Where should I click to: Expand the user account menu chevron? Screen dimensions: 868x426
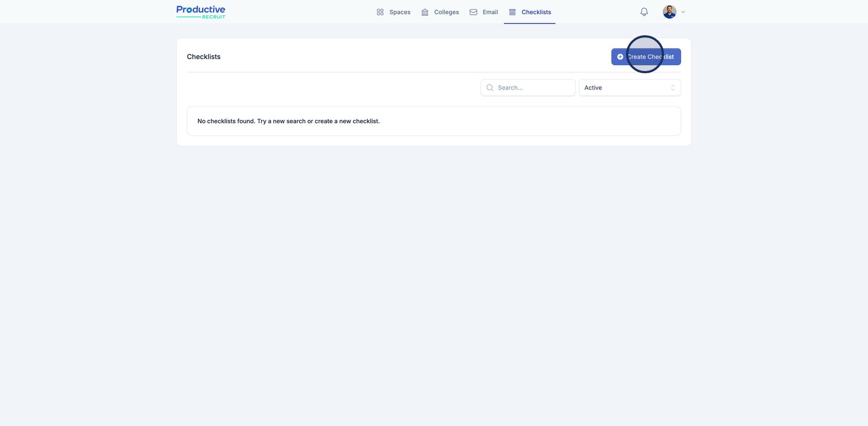point(683,12)
